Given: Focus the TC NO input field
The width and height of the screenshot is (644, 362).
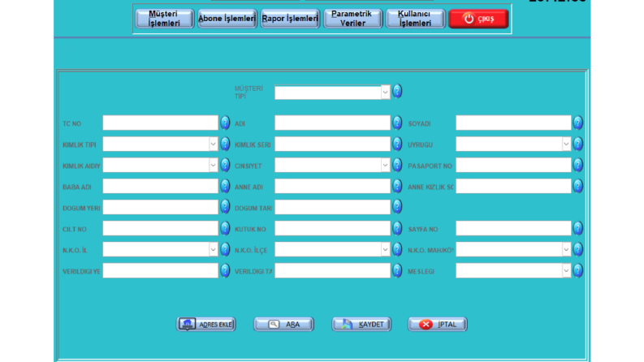Looking at the screenshot, I should (x=160, y=123).
